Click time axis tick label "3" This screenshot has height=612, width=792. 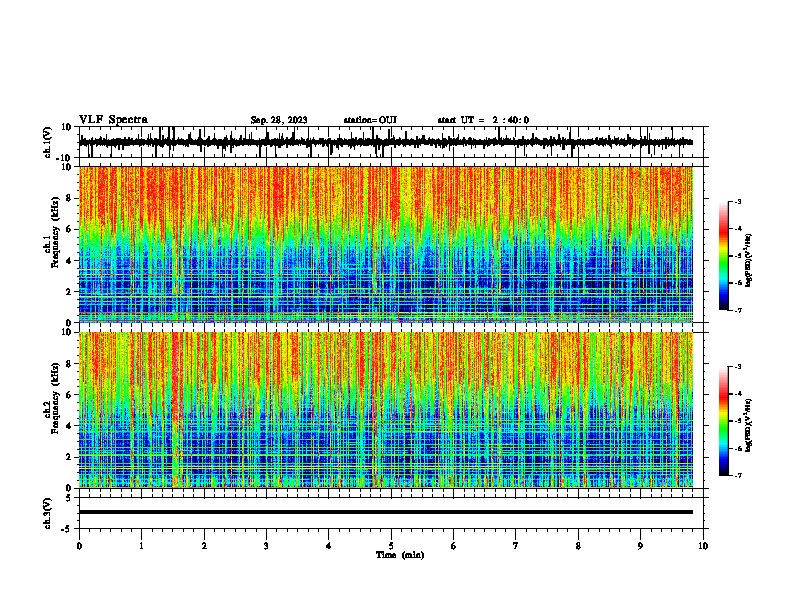pos(266,546)
